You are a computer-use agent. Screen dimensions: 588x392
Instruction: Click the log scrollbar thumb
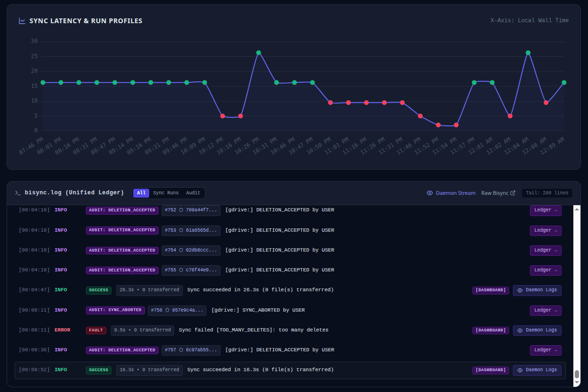click(577, 375)
